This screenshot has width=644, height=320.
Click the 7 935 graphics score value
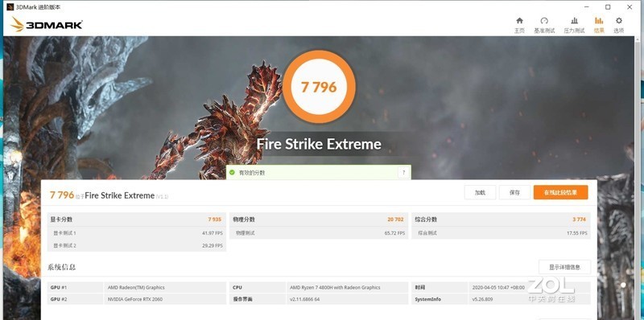click(x=214, y=219)
